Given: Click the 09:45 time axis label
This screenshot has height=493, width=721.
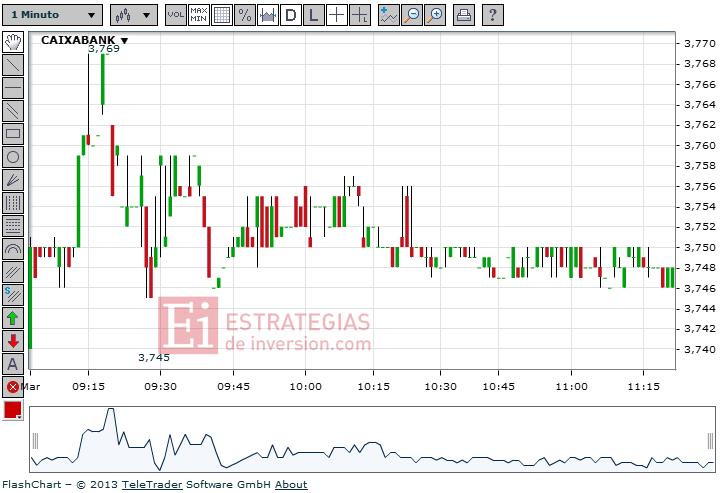Looking at the screenshot, I should point(233,386).
